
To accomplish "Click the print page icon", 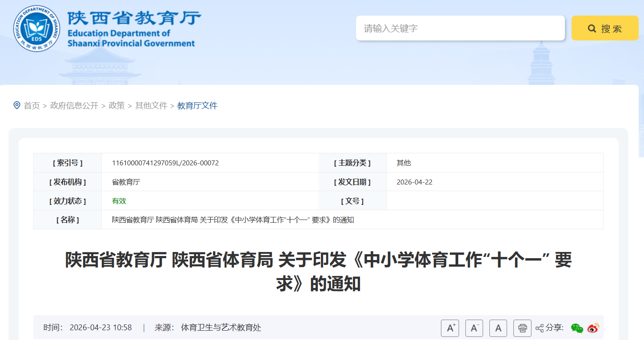I will click(522, 328).
